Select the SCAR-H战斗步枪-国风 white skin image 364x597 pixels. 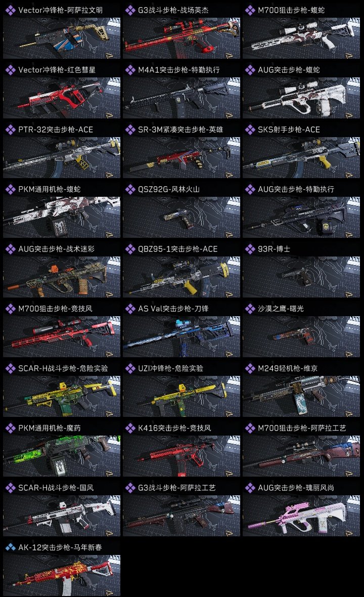(x=62, y=516)
